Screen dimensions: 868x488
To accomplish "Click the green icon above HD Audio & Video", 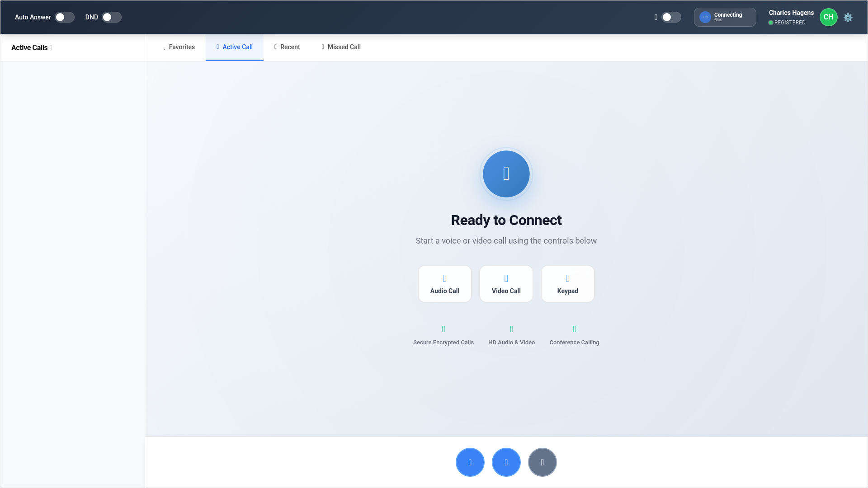I will pos(512,329).
